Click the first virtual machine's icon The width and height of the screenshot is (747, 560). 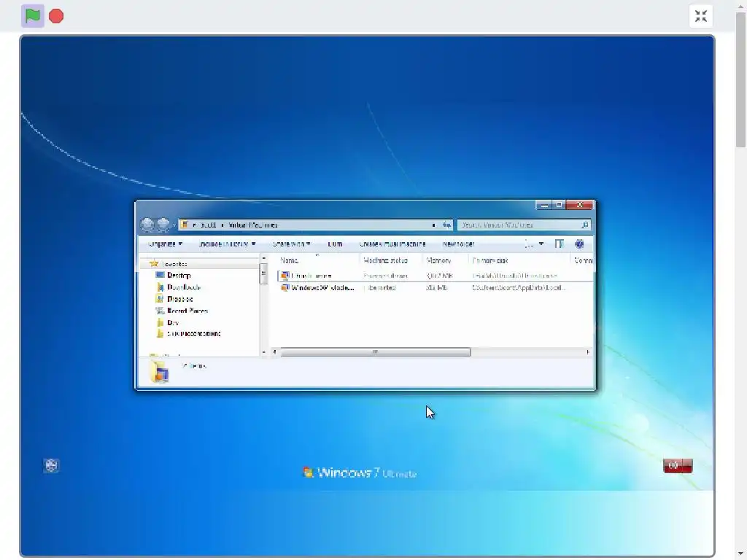pyautogui.click(x=285, y=276)
